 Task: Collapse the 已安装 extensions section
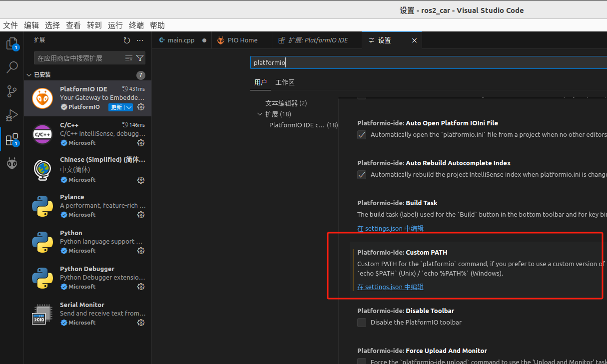[x=29, y=74]
